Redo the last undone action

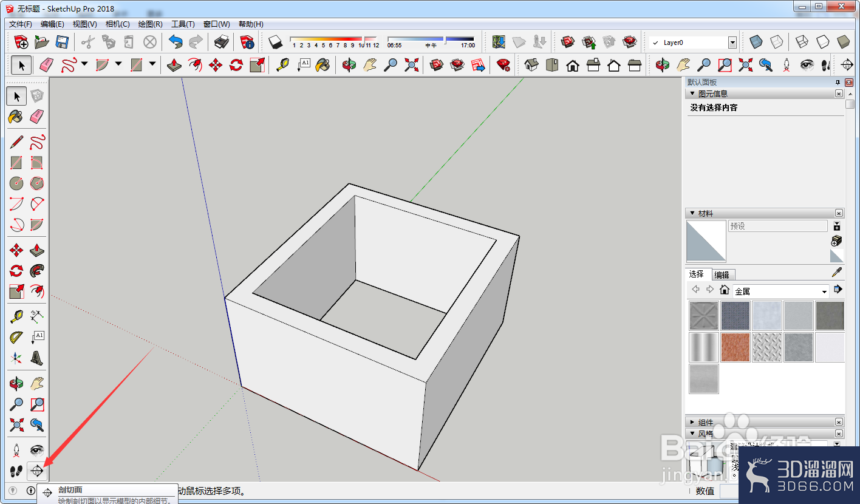(x=196, y=42)
